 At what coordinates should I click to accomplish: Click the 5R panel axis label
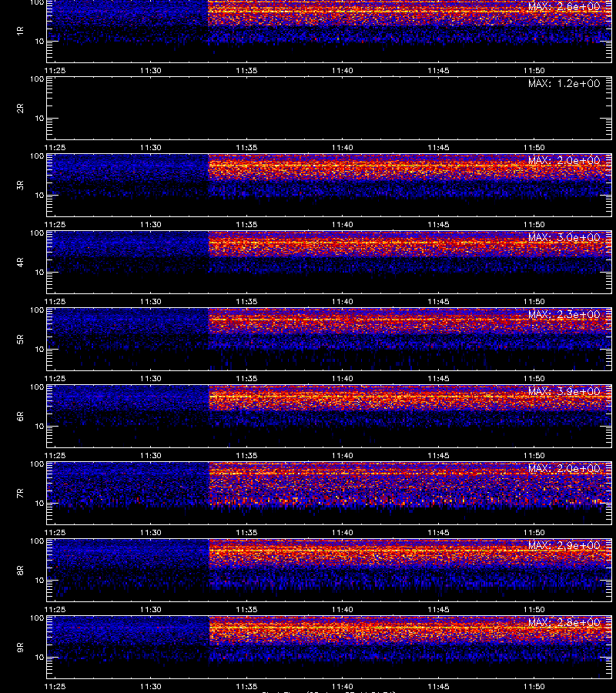pos(20,340)
